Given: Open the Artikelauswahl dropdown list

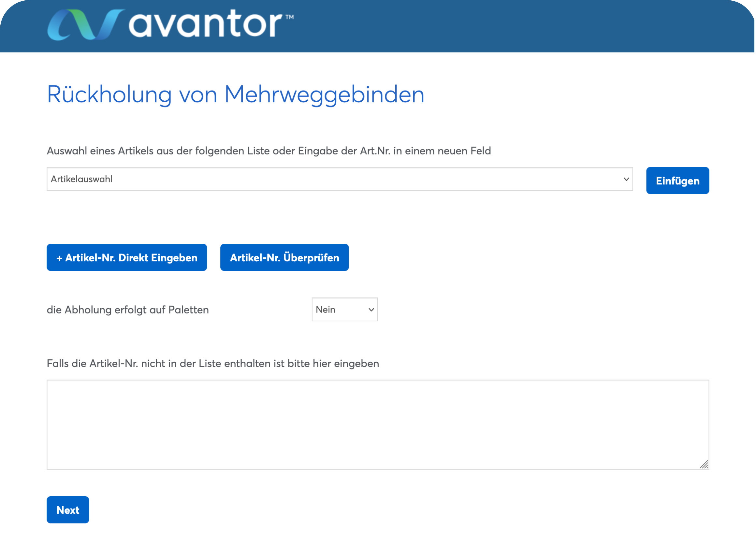Looking at the screenshot, I should [339, 179].
